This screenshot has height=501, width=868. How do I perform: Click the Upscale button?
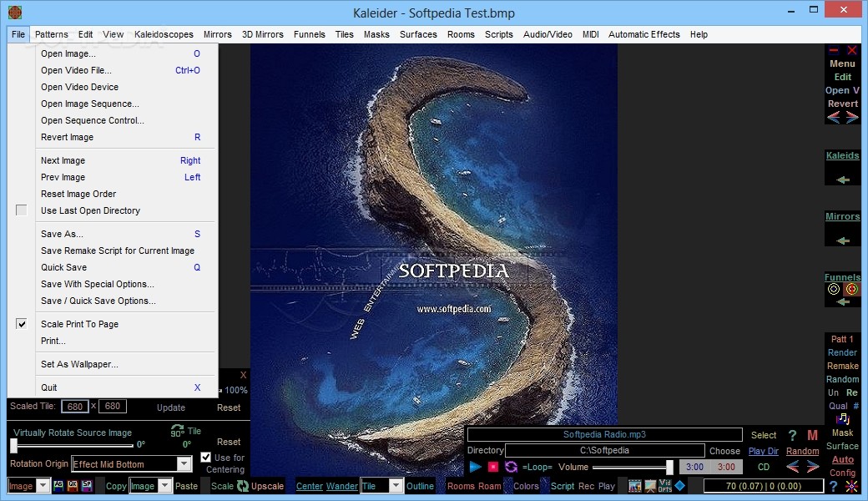[267, 486]
